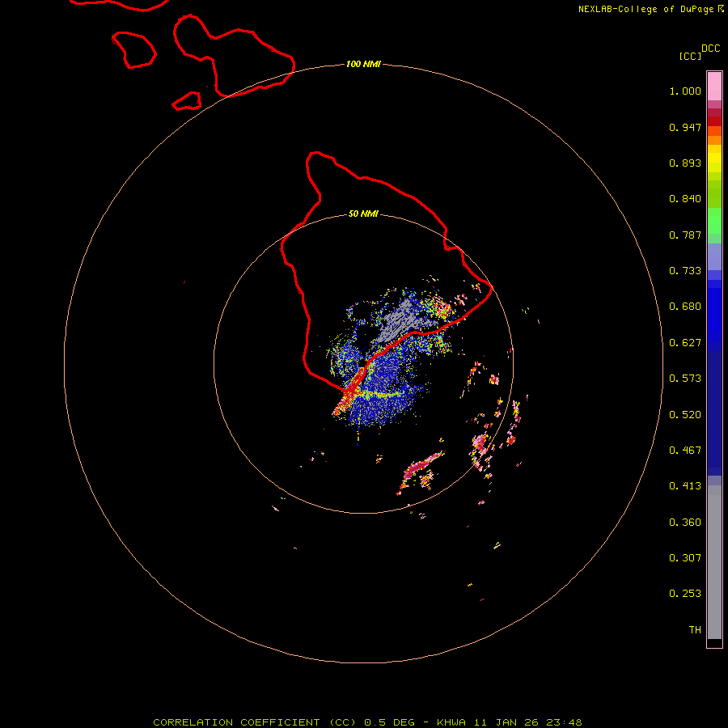728x728 pixels.
Task: Click the 0.840 scale value
Action: pos(685,199)
